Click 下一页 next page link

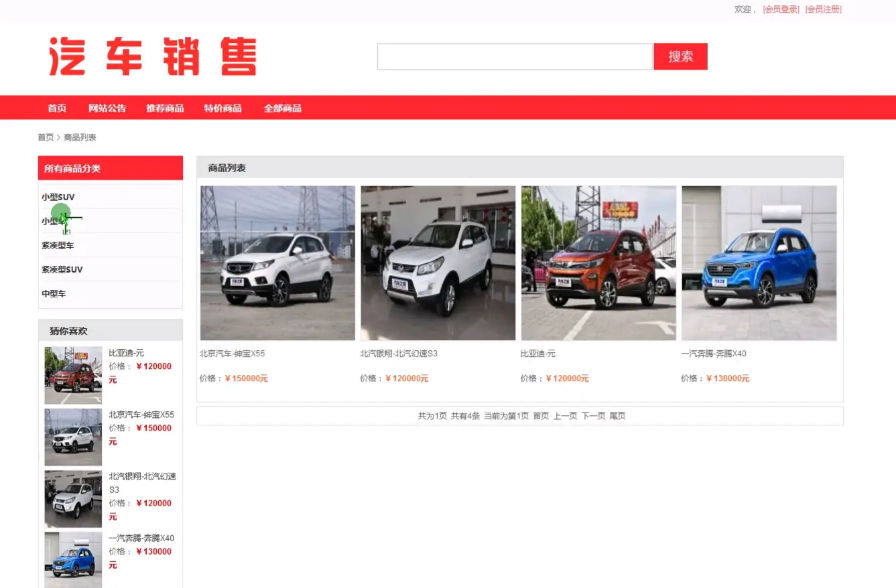click(593, 416)
